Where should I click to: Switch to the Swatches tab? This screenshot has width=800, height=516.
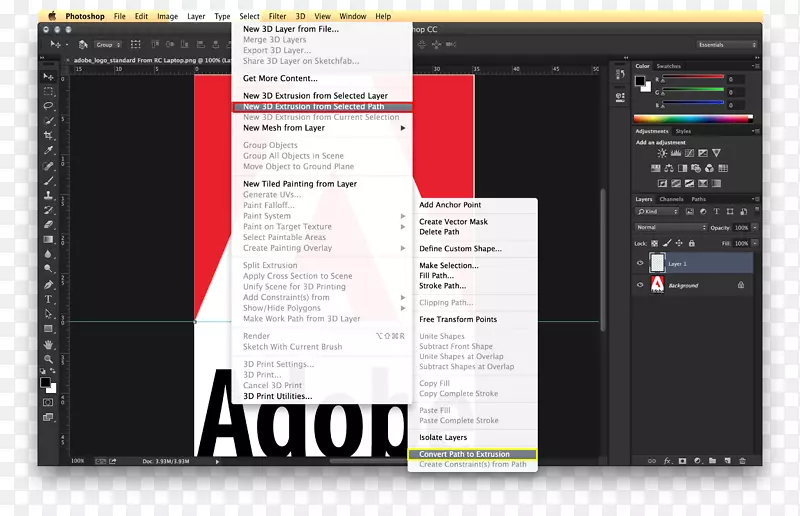coord(668,66)
